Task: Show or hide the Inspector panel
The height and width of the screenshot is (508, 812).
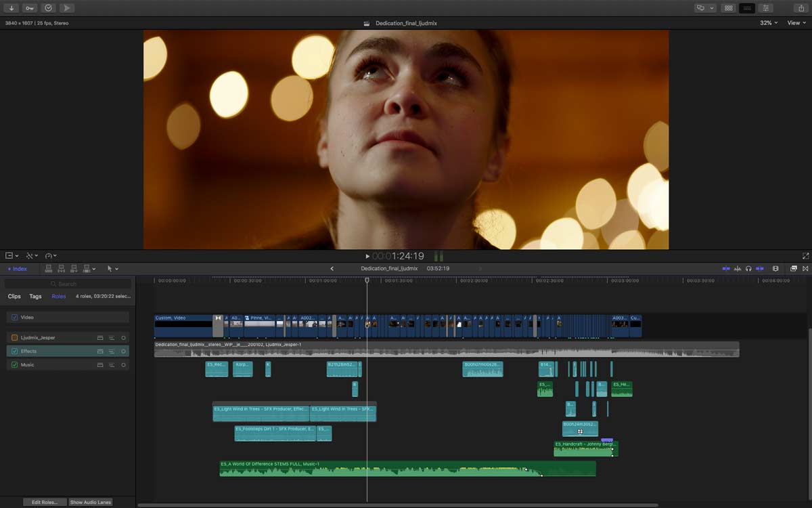Action: pyautogui.click(x=766, y=8)
